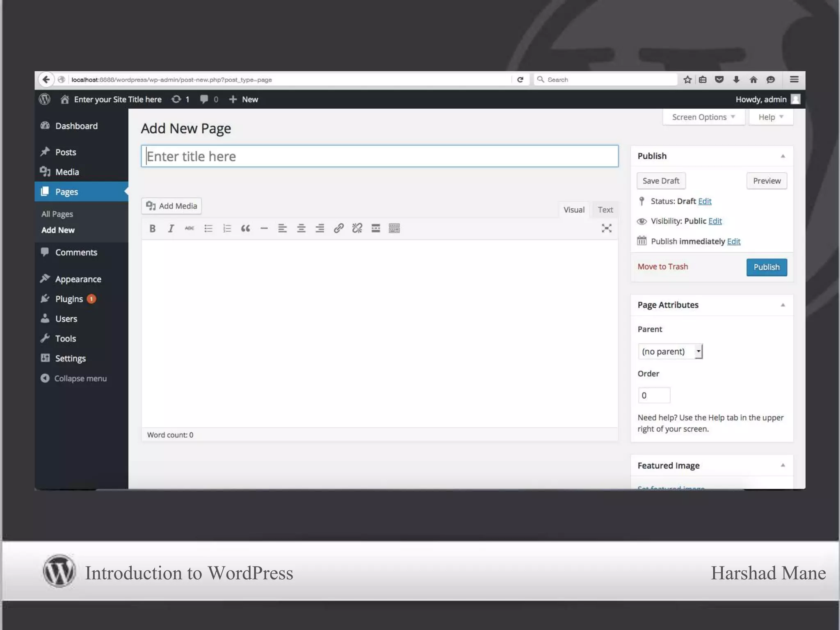Open Posts in the sidebar
Screen dimensions: 840x630
click(x=82, y=152)
